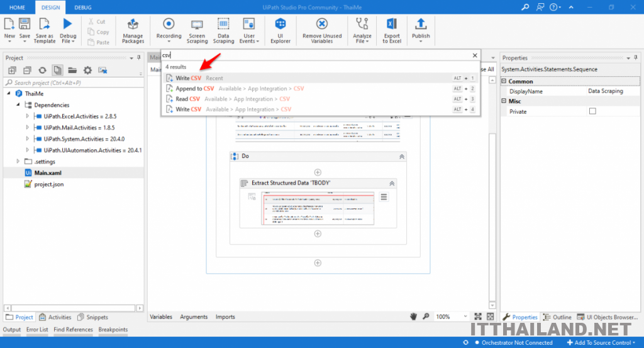Collapse Extract Structured Data 'TBODY' activity
The image size is (644, 348).
coord(392,183)
